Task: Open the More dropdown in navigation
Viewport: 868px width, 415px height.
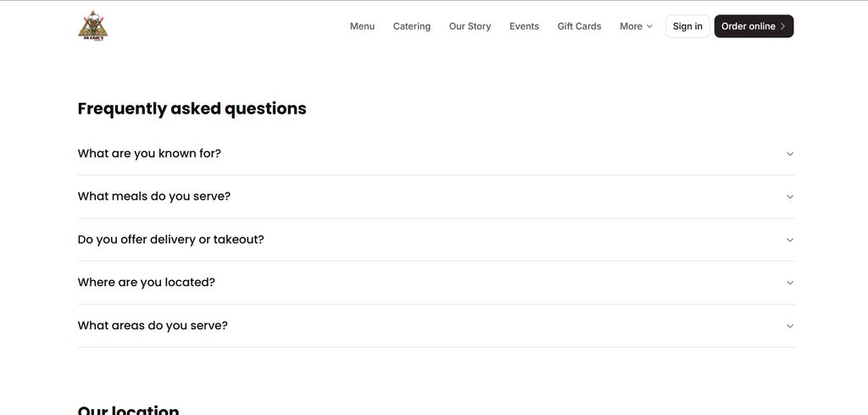Action: 636,26
